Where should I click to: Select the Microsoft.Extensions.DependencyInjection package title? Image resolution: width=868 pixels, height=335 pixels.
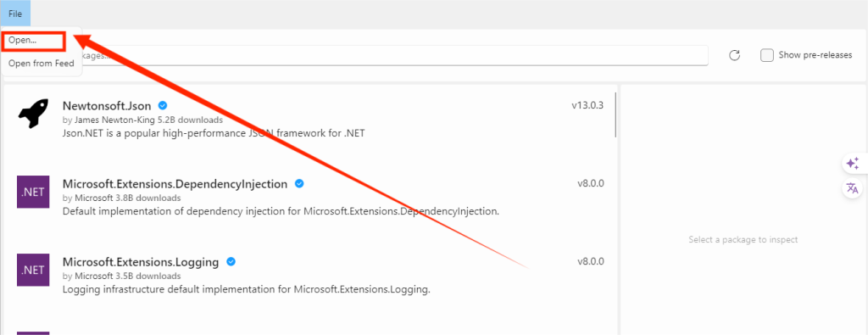[x=175, y=184]
